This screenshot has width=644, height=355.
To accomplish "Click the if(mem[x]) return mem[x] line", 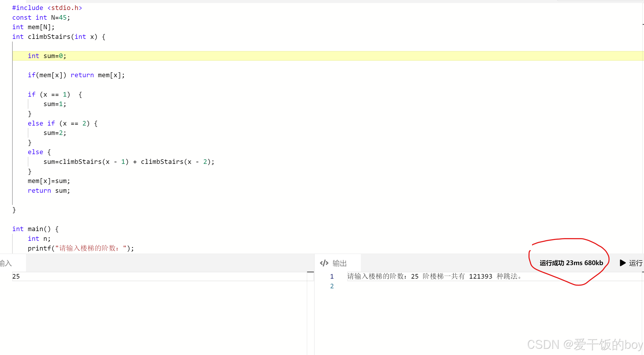I will [76, 75].
